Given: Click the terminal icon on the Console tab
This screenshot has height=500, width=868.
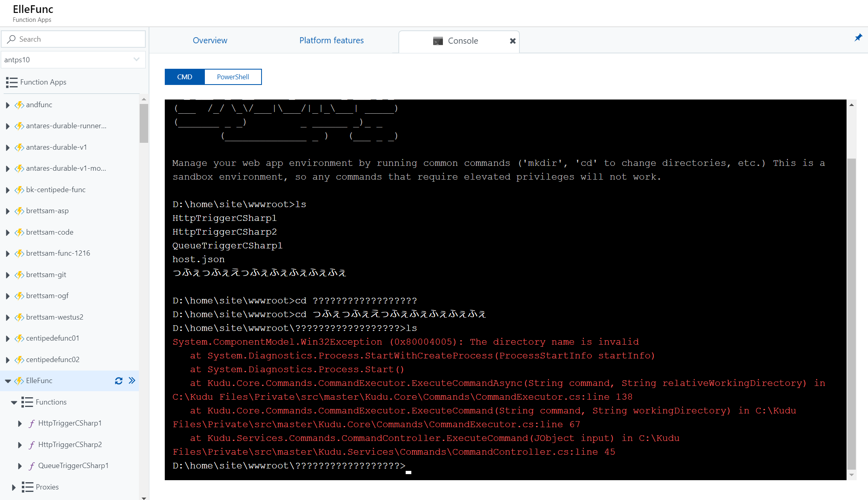Looking at the screenshot, I should (437, 41).
